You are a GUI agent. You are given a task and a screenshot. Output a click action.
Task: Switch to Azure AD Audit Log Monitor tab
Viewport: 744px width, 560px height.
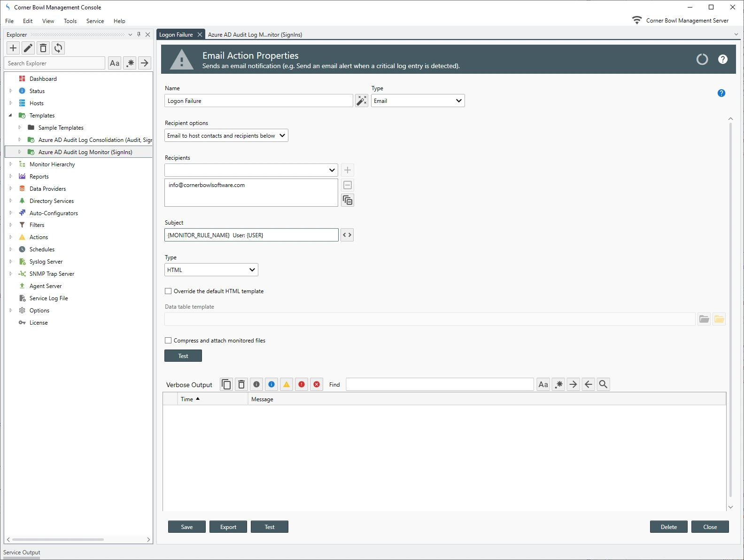pos(255,35)
